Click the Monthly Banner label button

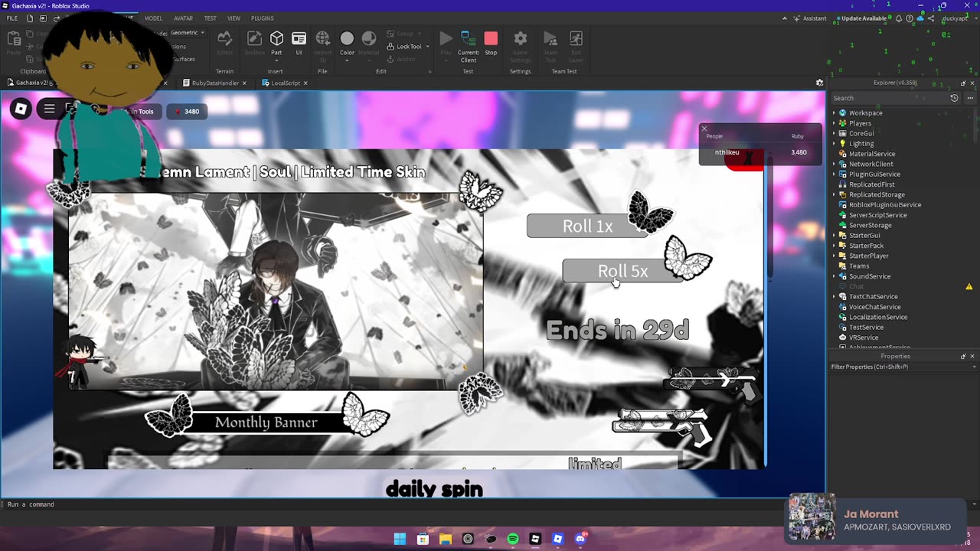[x=266, y=422]
